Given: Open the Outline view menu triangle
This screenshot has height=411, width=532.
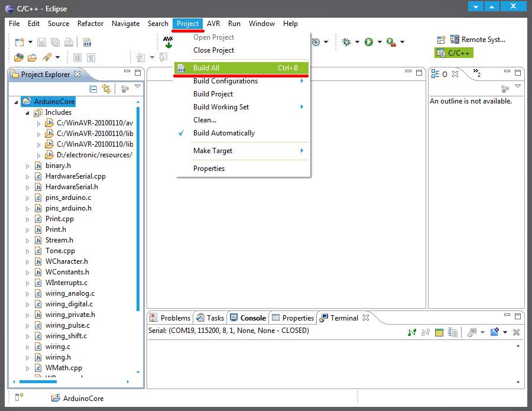Looking at the screenshot, I should pos(518,86).
